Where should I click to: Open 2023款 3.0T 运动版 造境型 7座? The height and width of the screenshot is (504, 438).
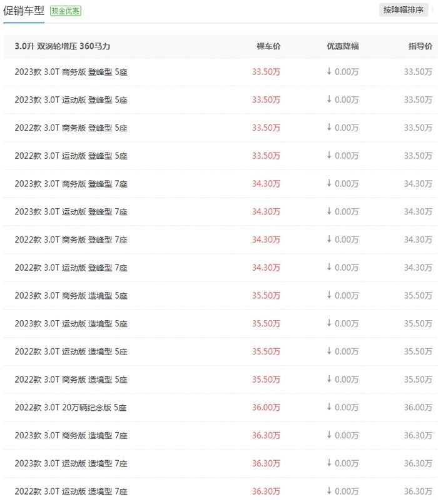[x=71, y=463]
